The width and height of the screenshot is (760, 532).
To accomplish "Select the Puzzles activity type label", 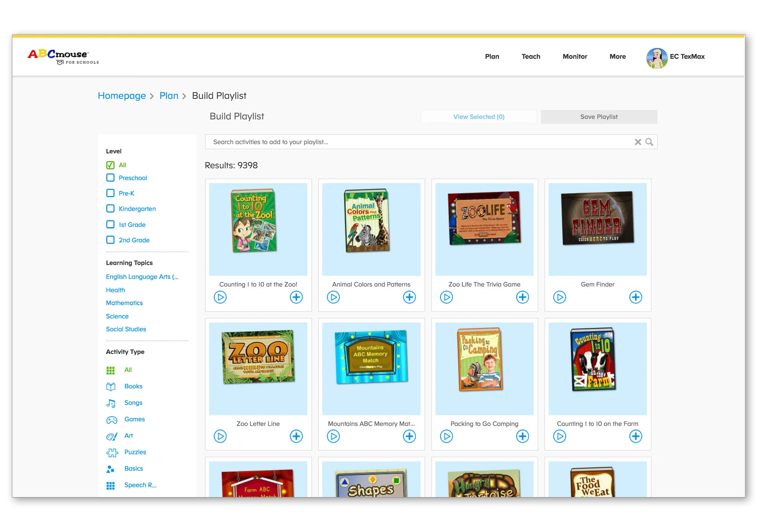I will tap(135, 452).
